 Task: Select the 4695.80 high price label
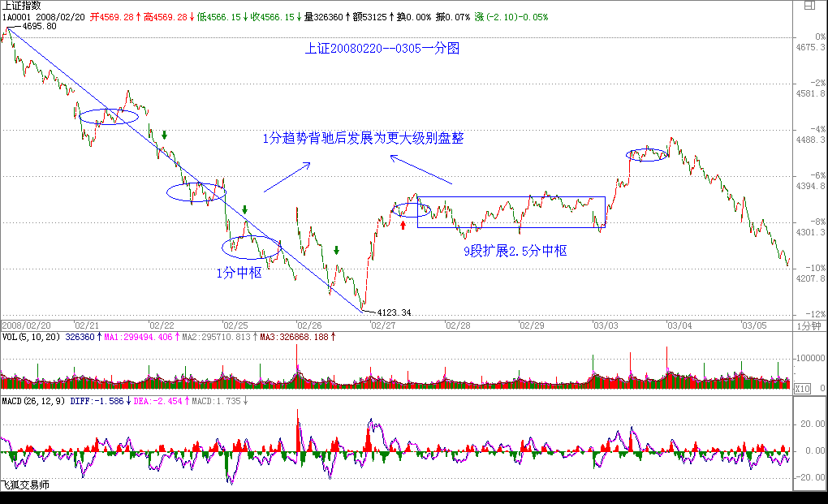[x=39, y=27]
